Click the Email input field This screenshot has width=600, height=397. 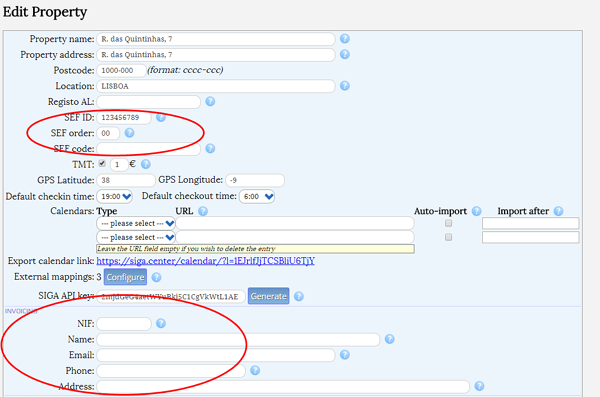pos(216,355)
